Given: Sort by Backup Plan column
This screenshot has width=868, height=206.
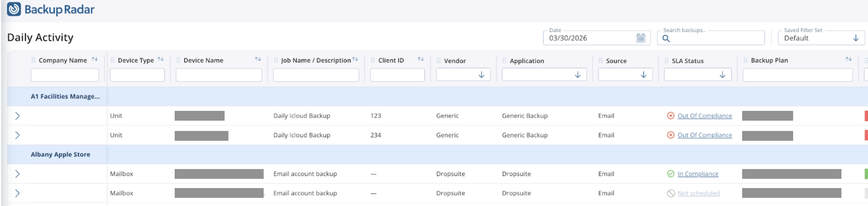Looking at the screenshot, I should tap(848, 59).
